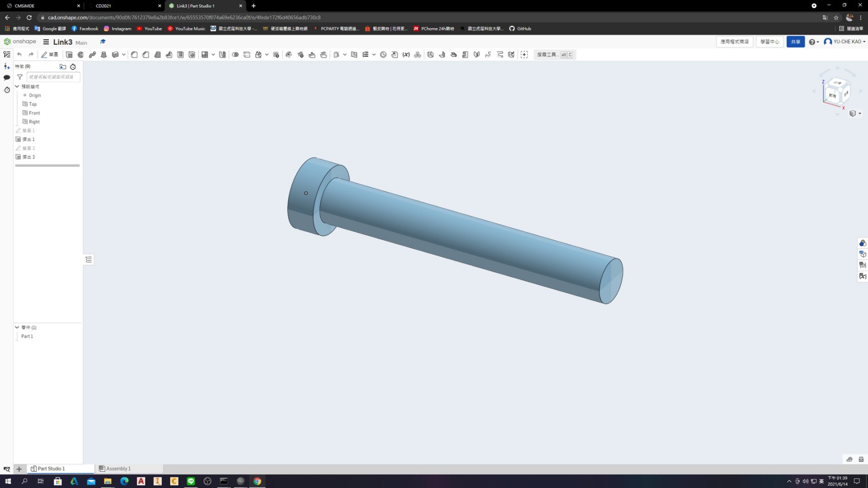This screenshot has width=868, height=488.
Task: Open YouTube Music bookmark
Action: click(186, 28)
